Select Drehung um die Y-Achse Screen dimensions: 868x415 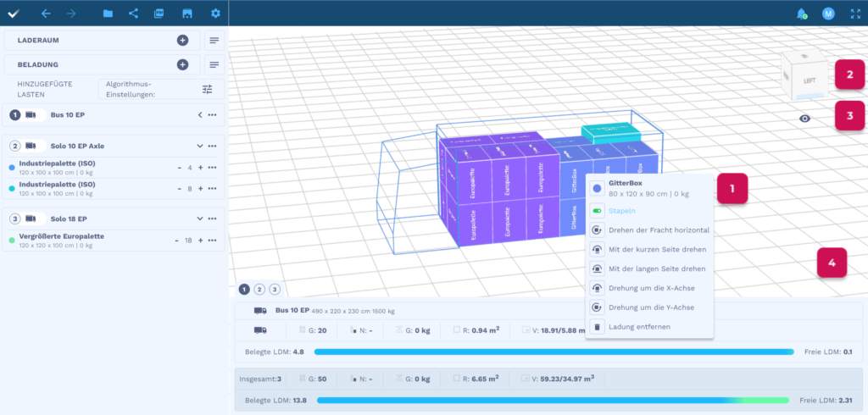coord(649,307)
